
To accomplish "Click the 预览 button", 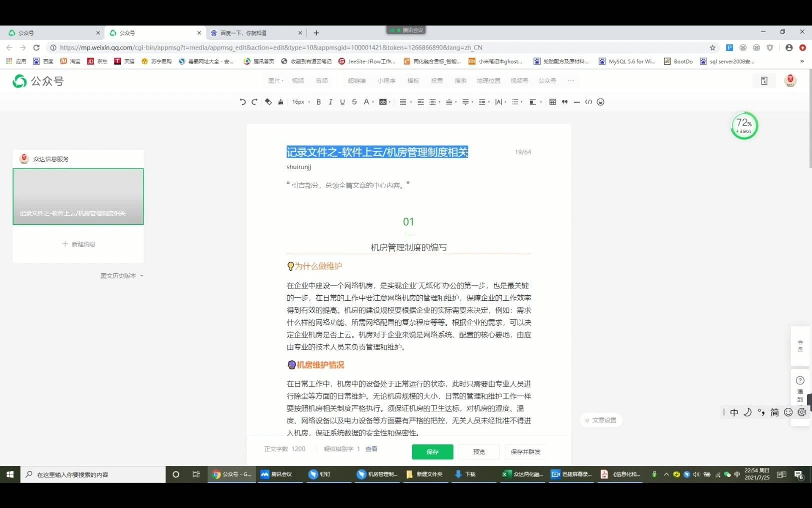I will point(479,452).
